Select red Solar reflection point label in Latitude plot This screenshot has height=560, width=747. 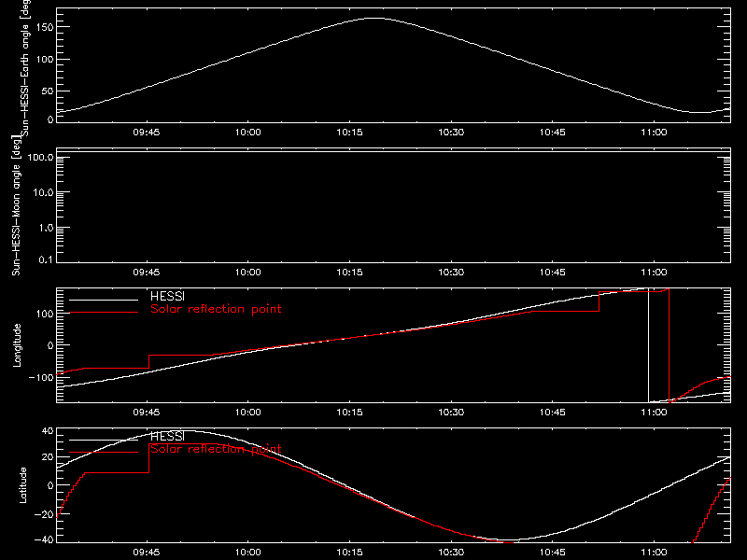point(216,449)
